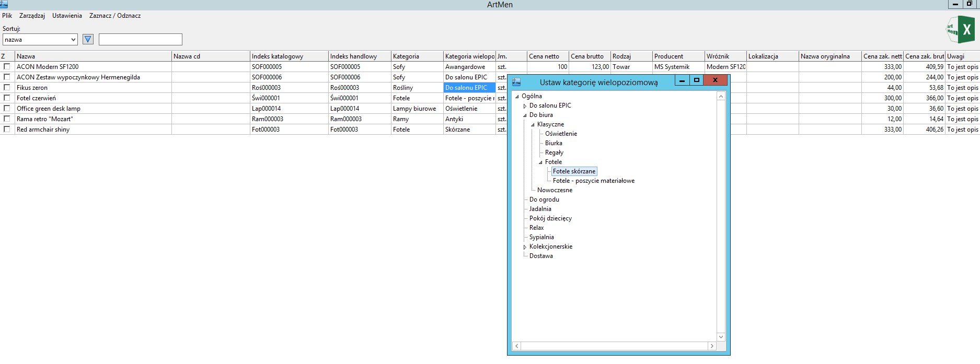This screenshot has width=980, height=364.
Task: Click the Indeks katalogowy column header
Action: coord(289,56)
